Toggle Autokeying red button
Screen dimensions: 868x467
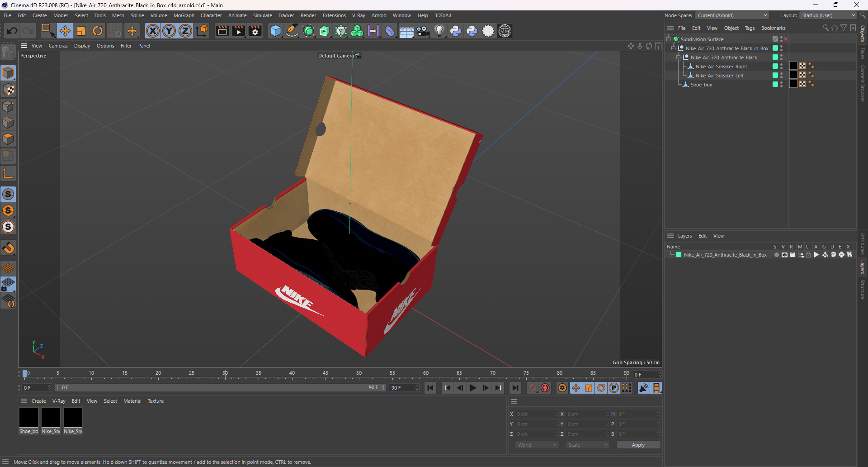[x=545, y=388]
